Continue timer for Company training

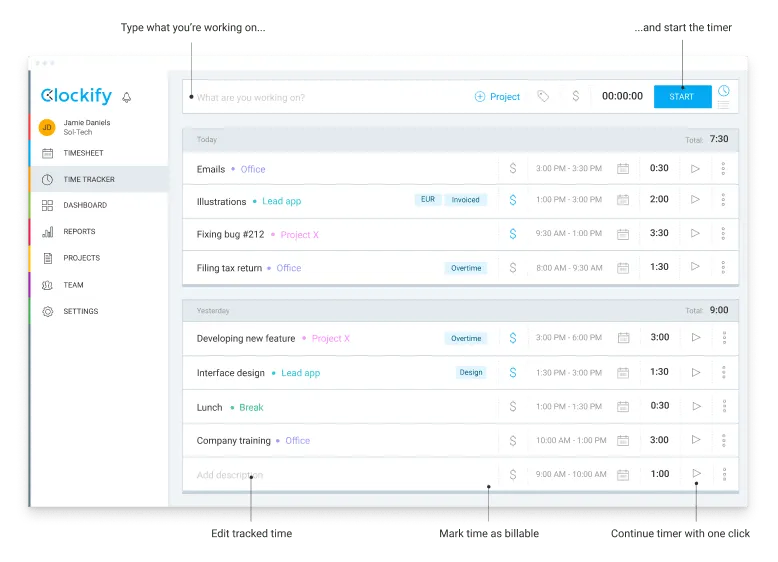click(696, 439)
